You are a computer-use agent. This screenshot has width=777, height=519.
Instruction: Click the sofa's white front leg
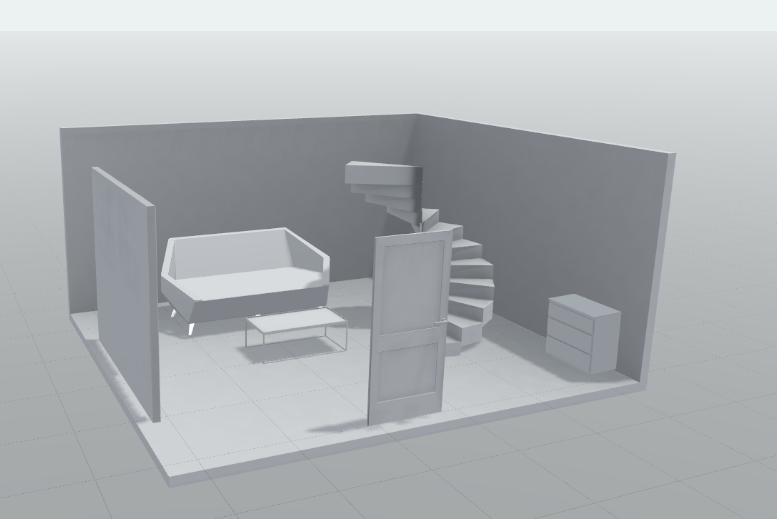189,328
